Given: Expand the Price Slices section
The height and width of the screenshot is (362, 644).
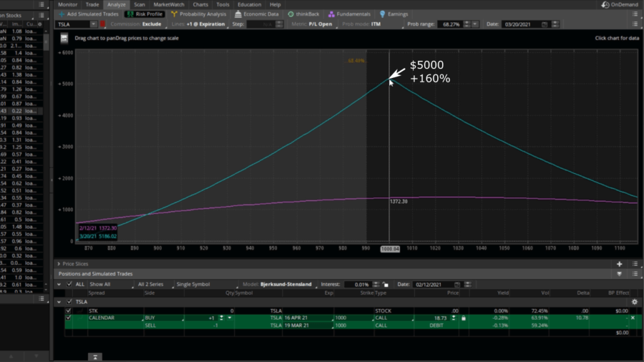Looking at the screenshot, I should coord(58,264).
